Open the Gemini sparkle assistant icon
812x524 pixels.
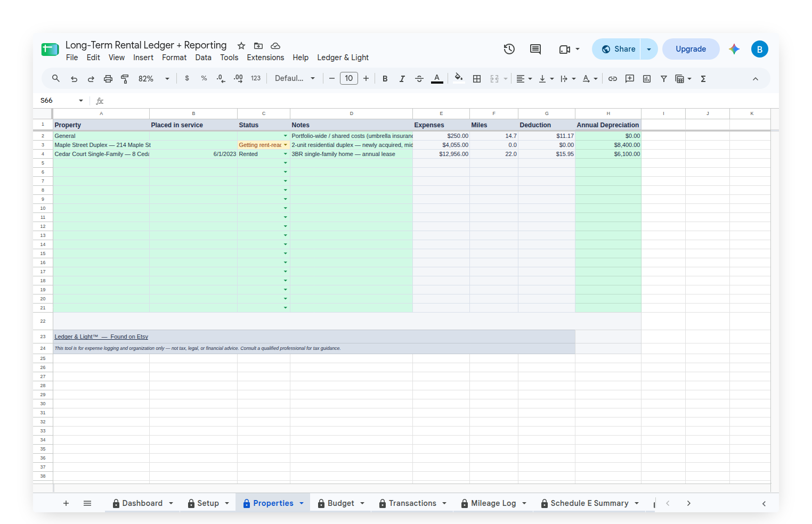pos(734,49)
